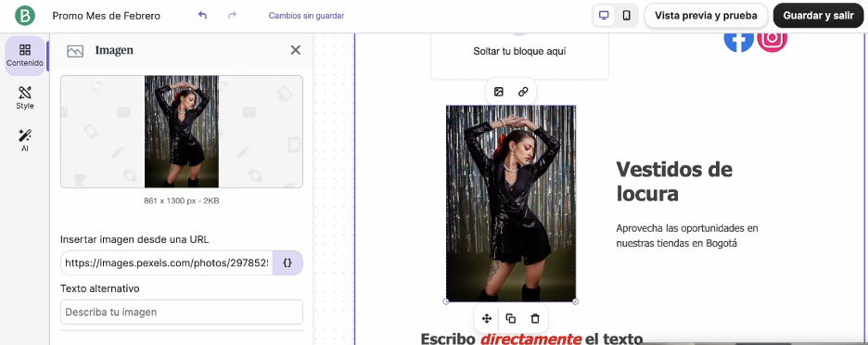The image size is (868, 345).
Task: Click the Imagen panel header icon
Action: (x=75, y=51)
